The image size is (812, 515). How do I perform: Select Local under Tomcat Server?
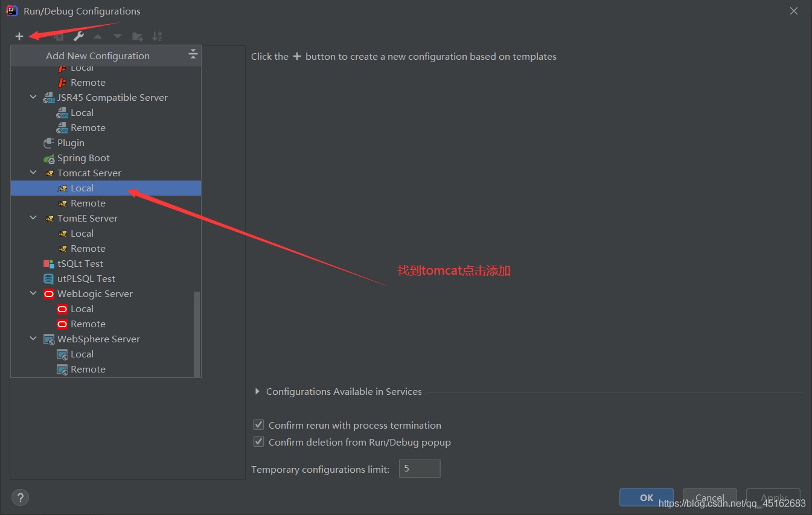(106, 188)
